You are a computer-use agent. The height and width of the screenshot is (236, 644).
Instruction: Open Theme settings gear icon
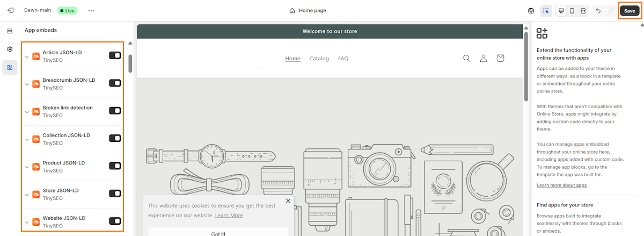(x=10, y=49)
